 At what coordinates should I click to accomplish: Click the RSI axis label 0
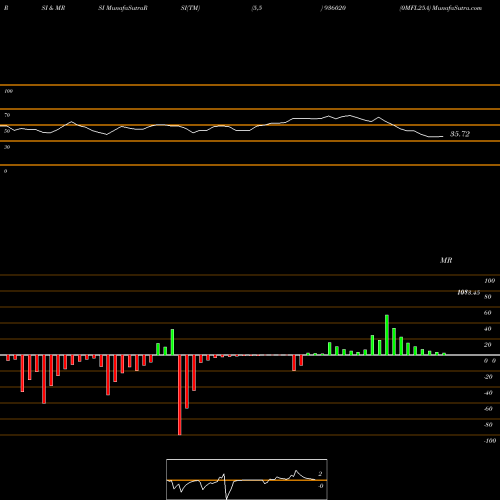tap(5, 171)
